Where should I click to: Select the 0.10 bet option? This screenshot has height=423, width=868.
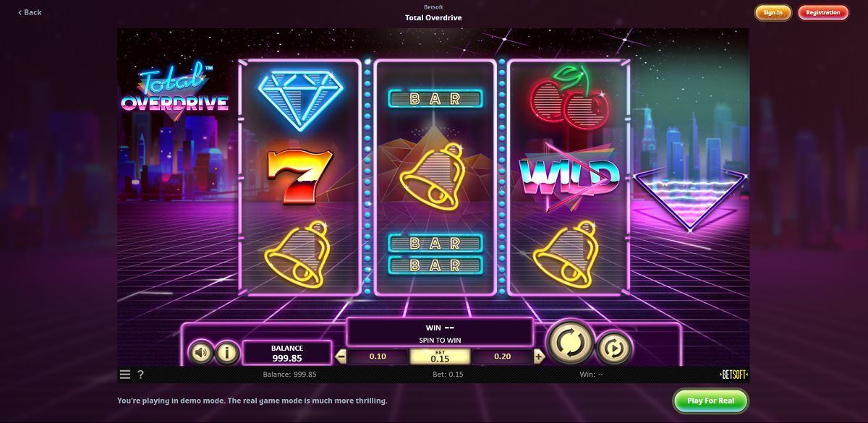[x=378, y=356]
